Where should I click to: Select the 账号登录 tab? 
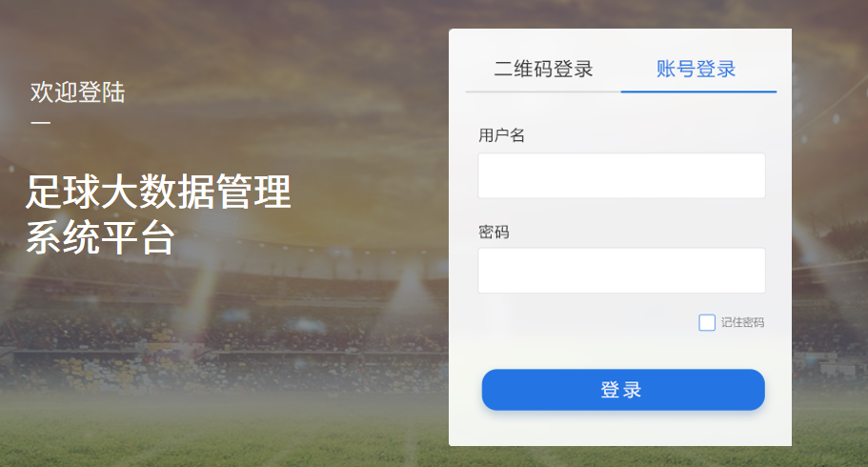tap(696, 70)
